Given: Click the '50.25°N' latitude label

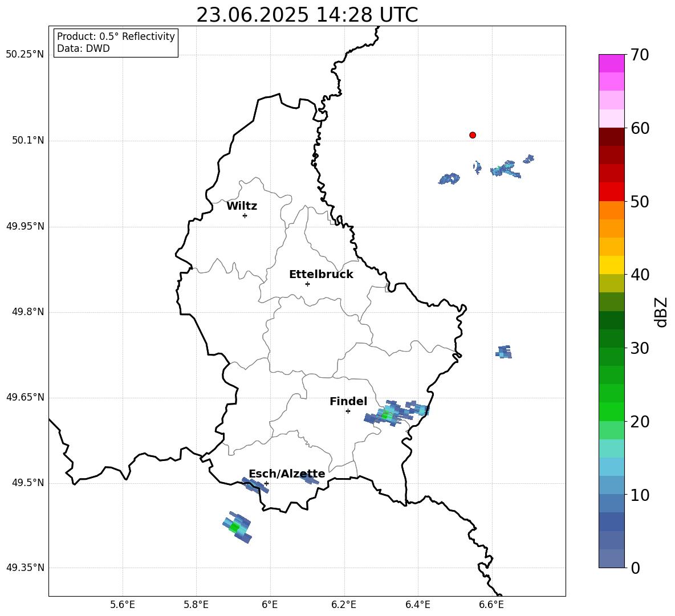Looking at the screenshot, I should pyautogui.click(x=25, y=55).
